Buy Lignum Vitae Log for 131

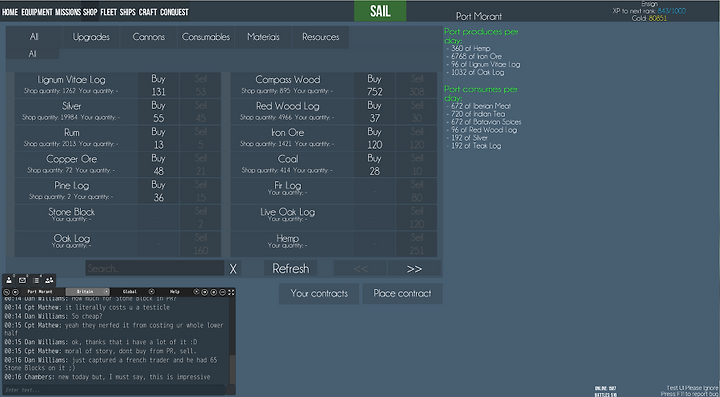[158, 85]
